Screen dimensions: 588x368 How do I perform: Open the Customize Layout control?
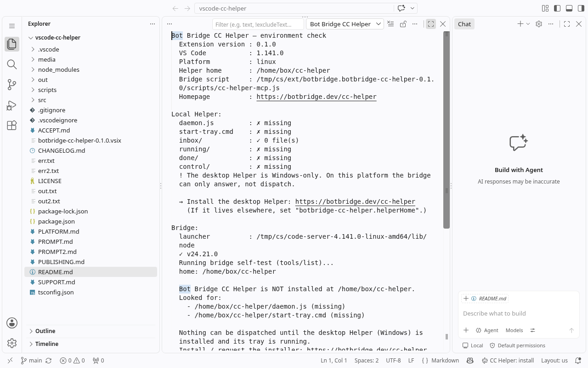(545, 8)
